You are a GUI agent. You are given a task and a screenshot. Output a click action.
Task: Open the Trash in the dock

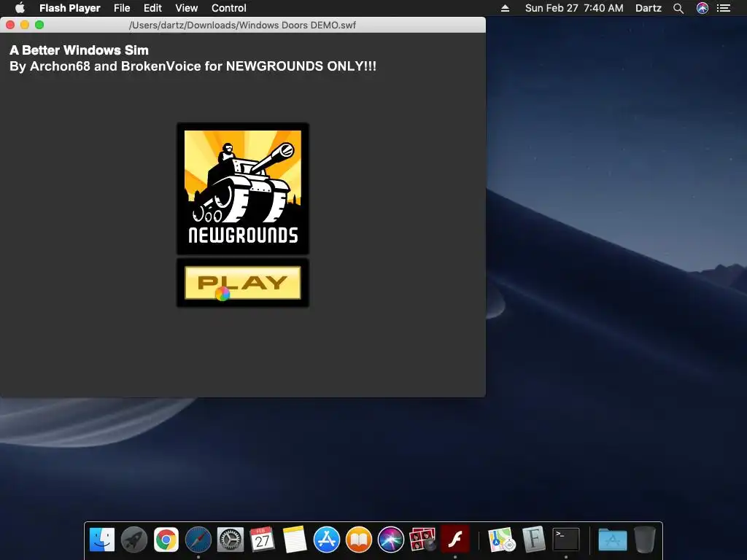(x=645, y=540)
